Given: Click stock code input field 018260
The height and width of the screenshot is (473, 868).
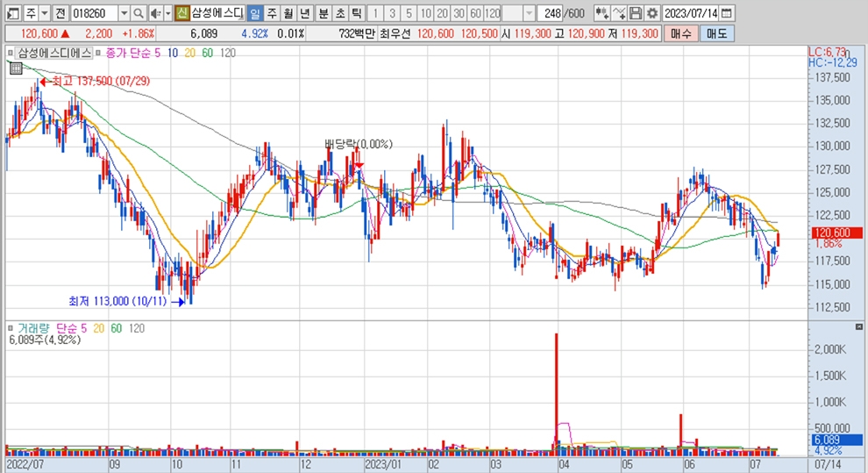Looking at the screenshot, I should 94,13.
